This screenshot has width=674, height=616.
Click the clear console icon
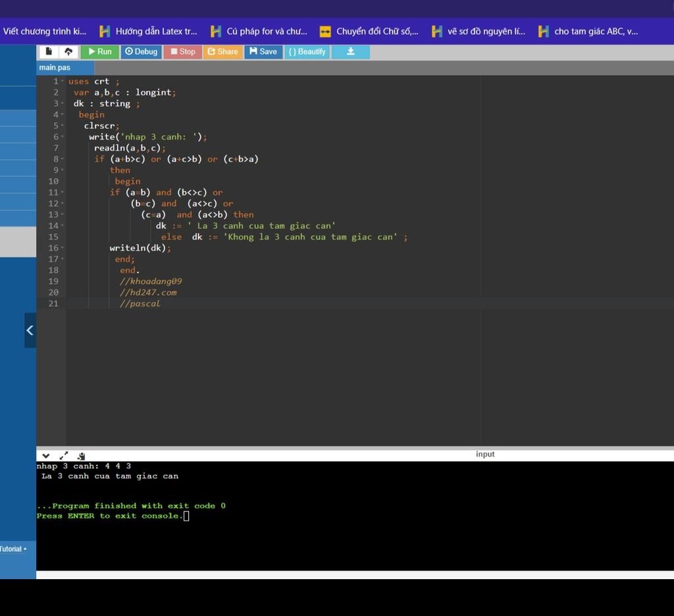click(81, 455)
